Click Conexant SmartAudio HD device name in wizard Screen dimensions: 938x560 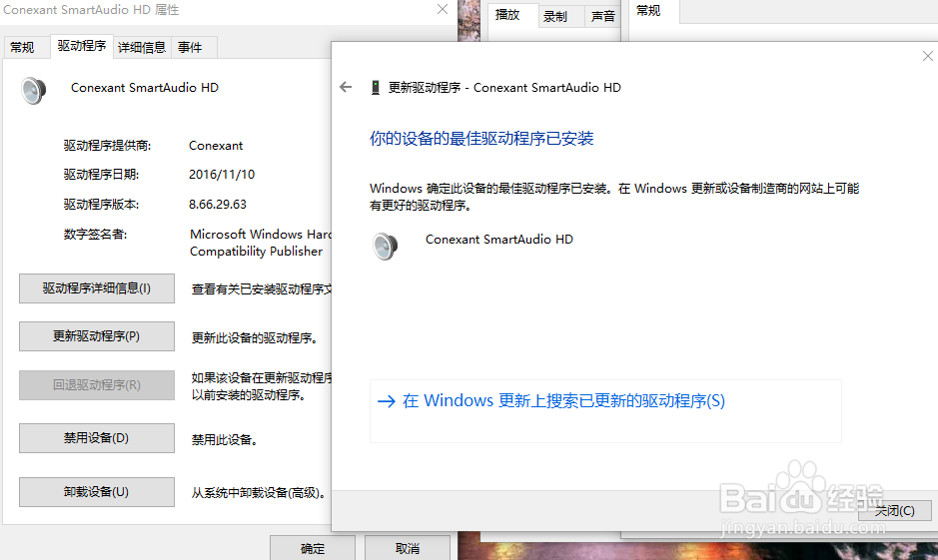(x=499, y=240)
